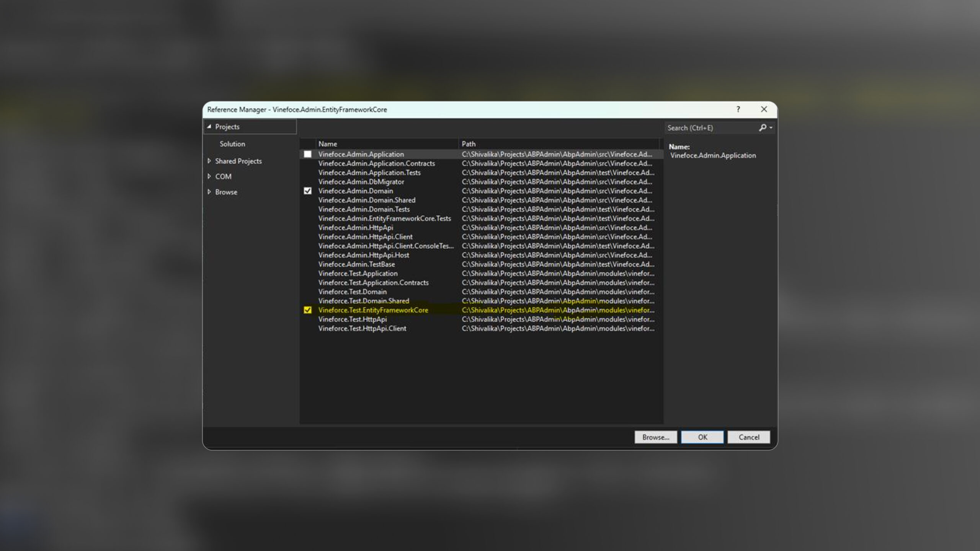Viewport: 980px width, 551px height.
Task: Select the Vinefoce.Admin.Domain.Tests row
Action: click(481, 209)
